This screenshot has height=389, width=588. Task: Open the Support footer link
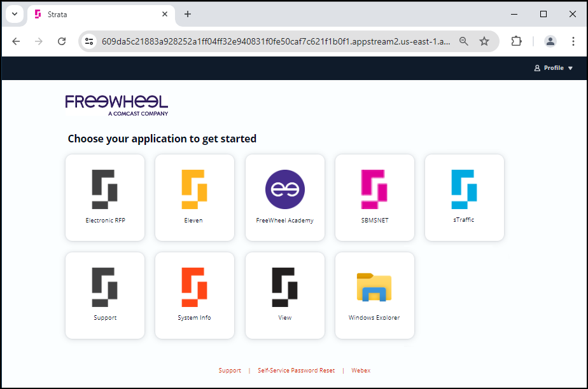pyautogui.click(x=230, y=371)
